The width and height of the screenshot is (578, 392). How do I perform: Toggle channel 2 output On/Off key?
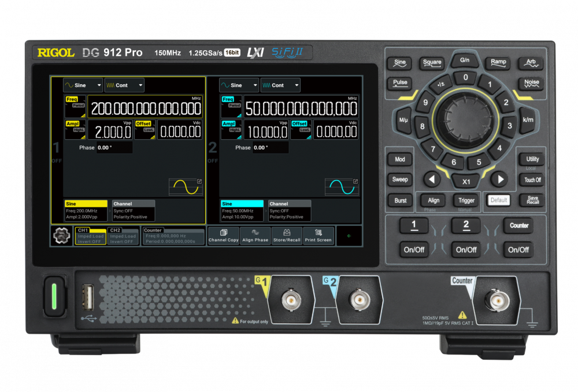(466, 250)
